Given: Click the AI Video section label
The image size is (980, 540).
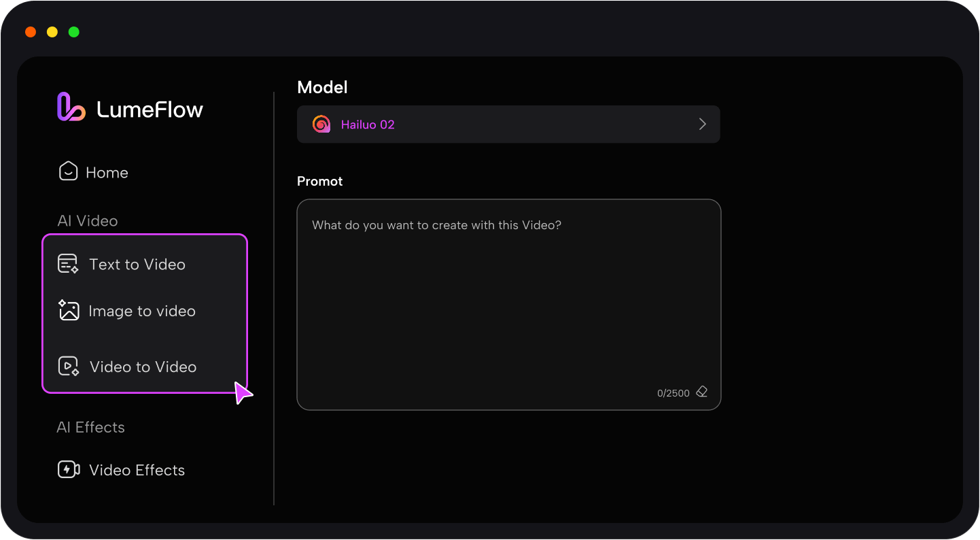Looking at the screenshot, I should [x=87, y=220].
